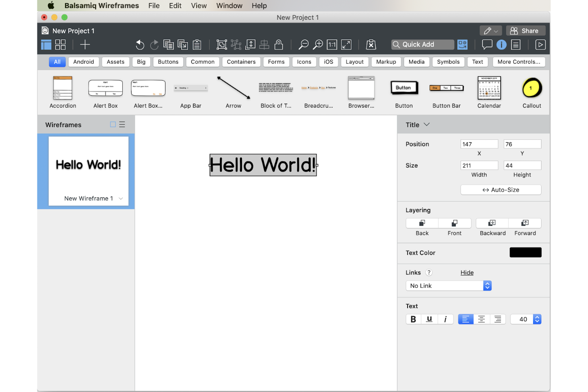Open the font size 40 stepper

(537, 319)
